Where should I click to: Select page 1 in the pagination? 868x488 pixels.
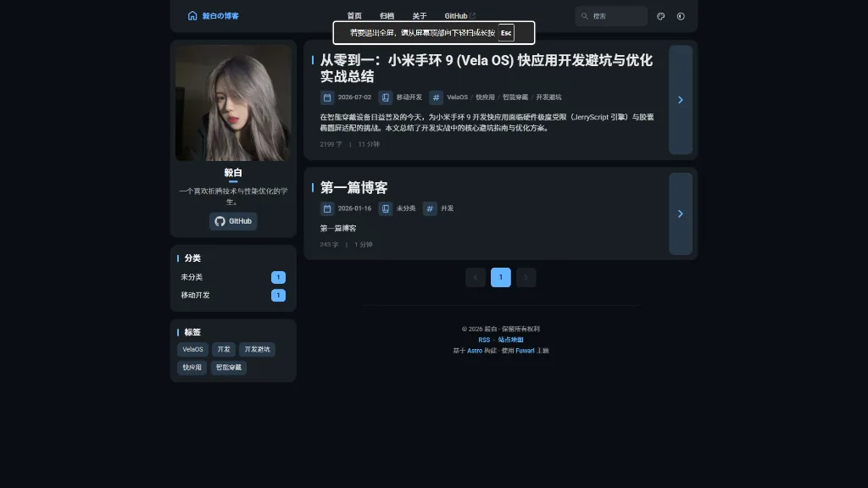pyautogui.click(x=501, y=277)
